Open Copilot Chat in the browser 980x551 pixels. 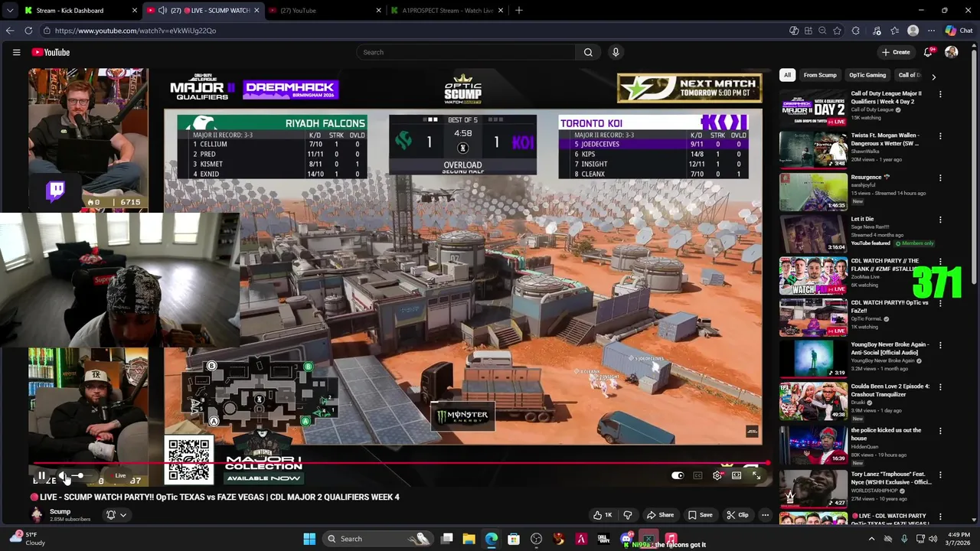click(959, 31)
